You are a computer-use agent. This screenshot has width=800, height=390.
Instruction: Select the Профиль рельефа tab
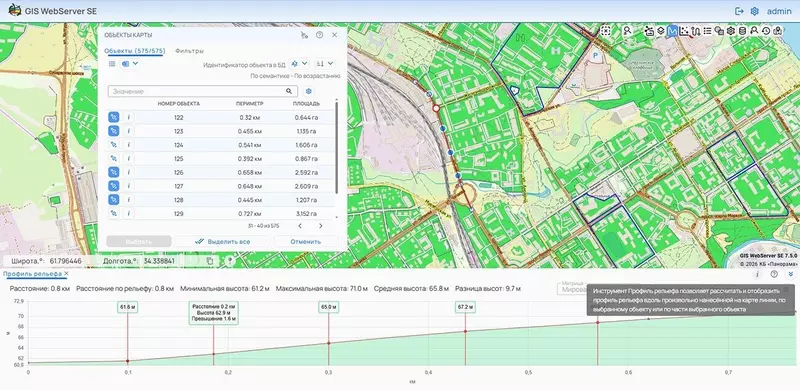pos(33,274)
